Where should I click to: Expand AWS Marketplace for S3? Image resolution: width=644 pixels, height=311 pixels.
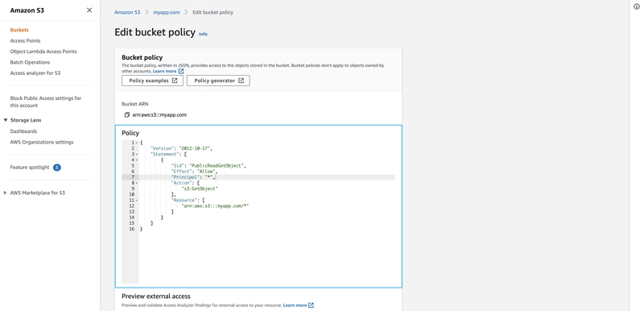point(5,193)
